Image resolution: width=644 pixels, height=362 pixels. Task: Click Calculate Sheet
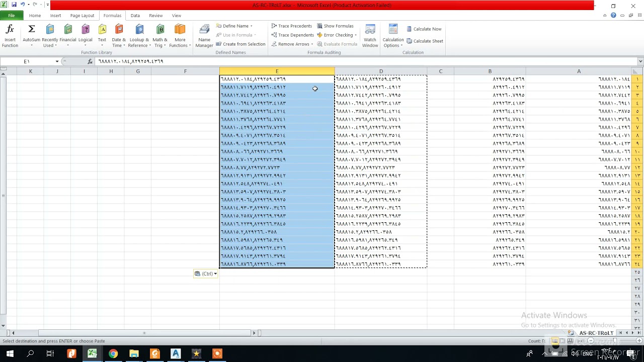[425, 41]
